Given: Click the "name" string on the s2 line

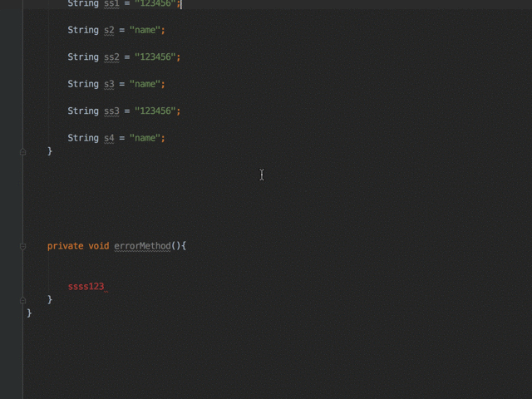Looking at the screenshot, I should click(x=145, y=30).
